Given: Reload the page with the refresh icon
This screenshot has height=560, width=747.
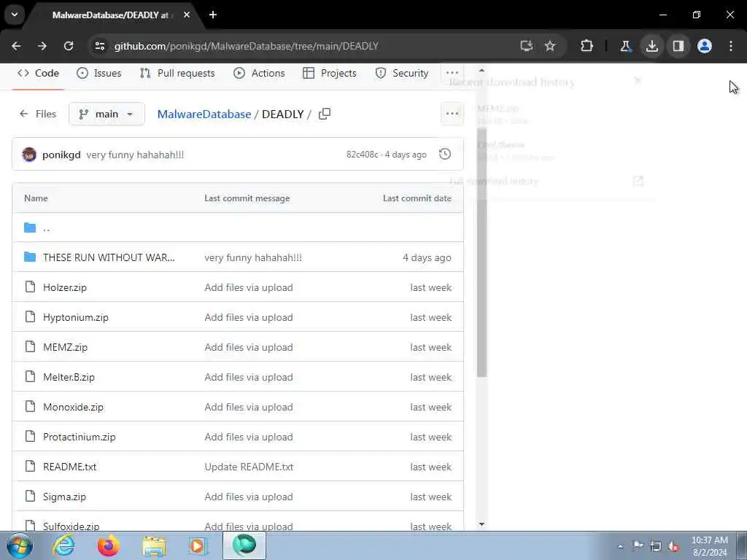Looking at the screenshot, I should click(69, 46).
